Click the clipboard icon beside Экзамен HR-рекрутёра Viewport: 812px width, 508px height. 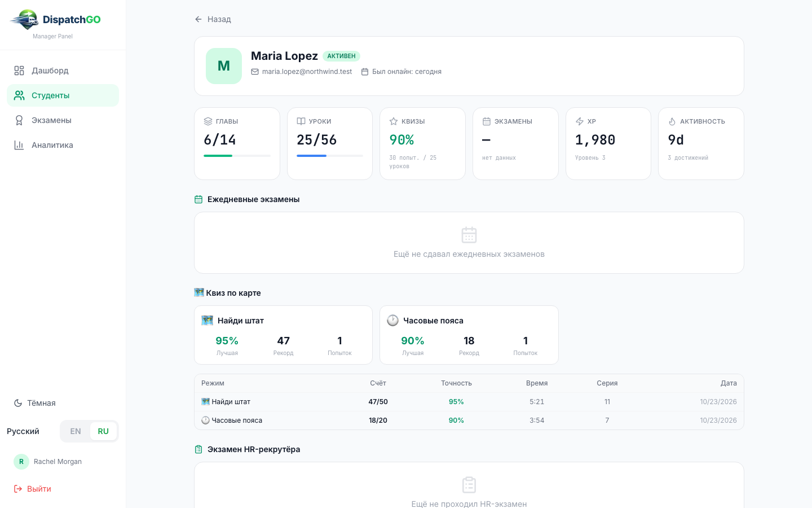tap(198, 449)
